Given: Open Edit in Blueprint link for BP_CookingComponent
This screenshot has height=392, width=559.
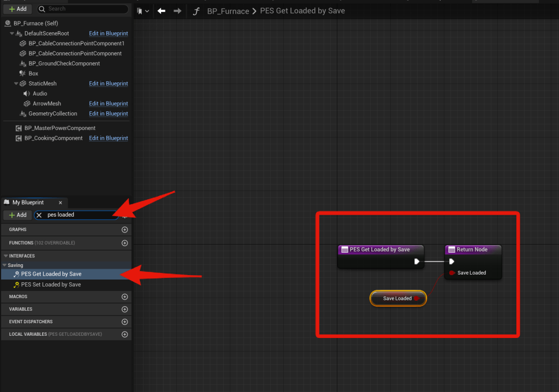Looking at the screenshot, I should pyautogui.click(x=109, y=139).
